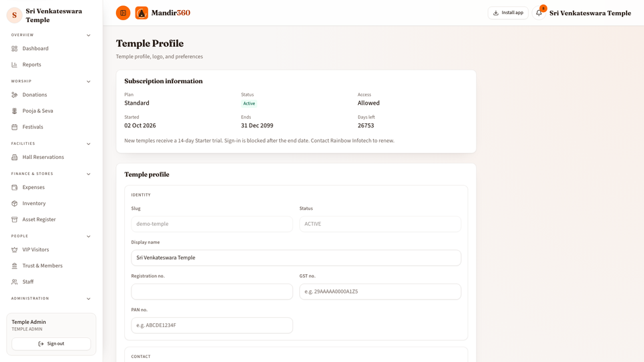644x362 pixels.
Task: Collapse the Worship section chevron
Action: tap(89, 81)
